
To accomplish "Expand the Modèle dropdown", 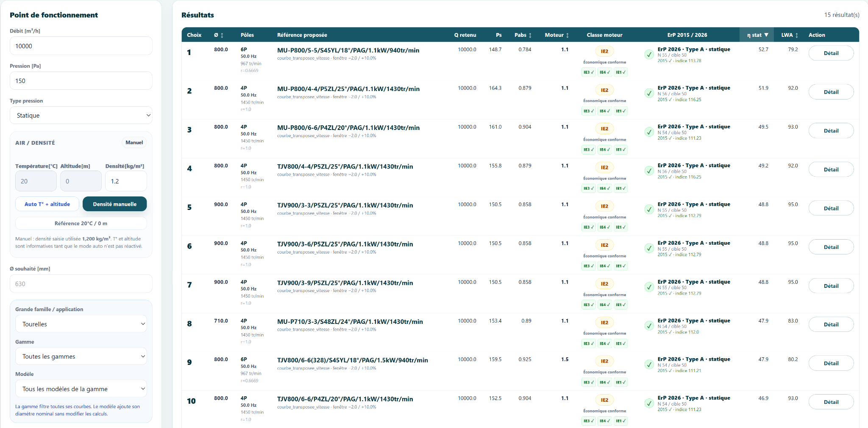I will pyautogui.click(x=81, y=389).
